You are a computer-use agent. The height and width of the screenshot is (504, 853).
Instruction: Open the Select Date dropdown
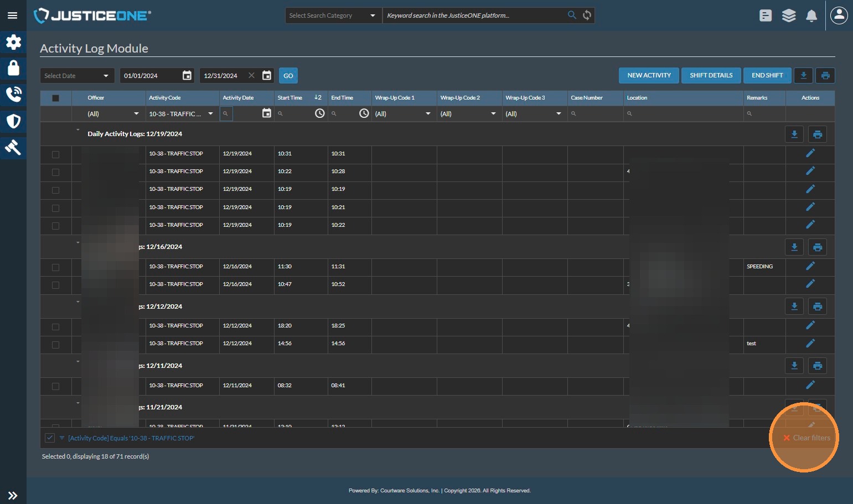coord(77,76)
